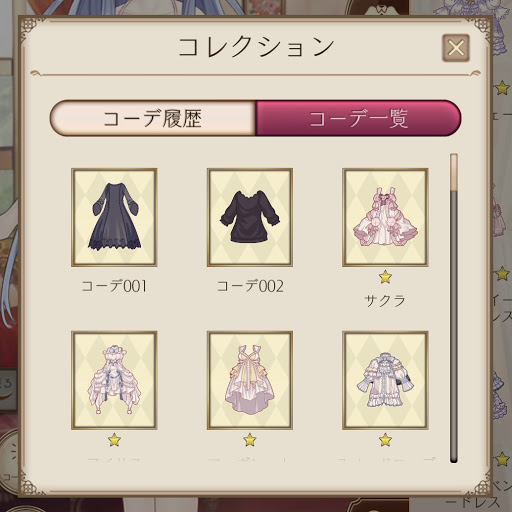This screenshot has width=512, height=512.
Task: Click the コレクション title heading
Action: tap(256, 47)
